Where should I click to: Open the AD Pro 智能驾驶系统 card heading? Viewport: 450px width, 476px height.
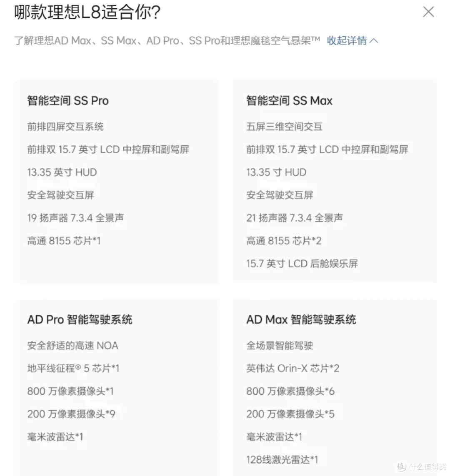click(x=80, y=319)
